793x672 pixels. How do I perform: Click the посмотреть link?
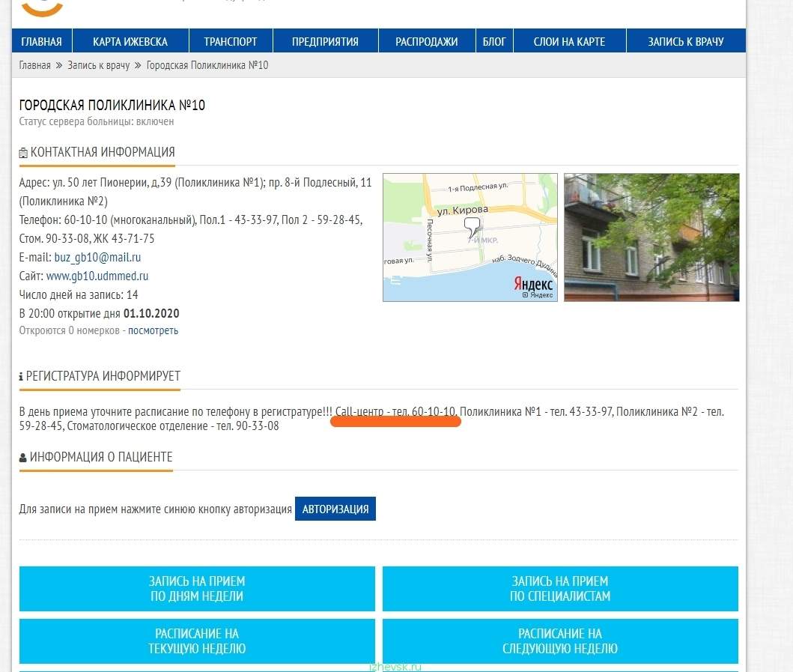point(153,330)
